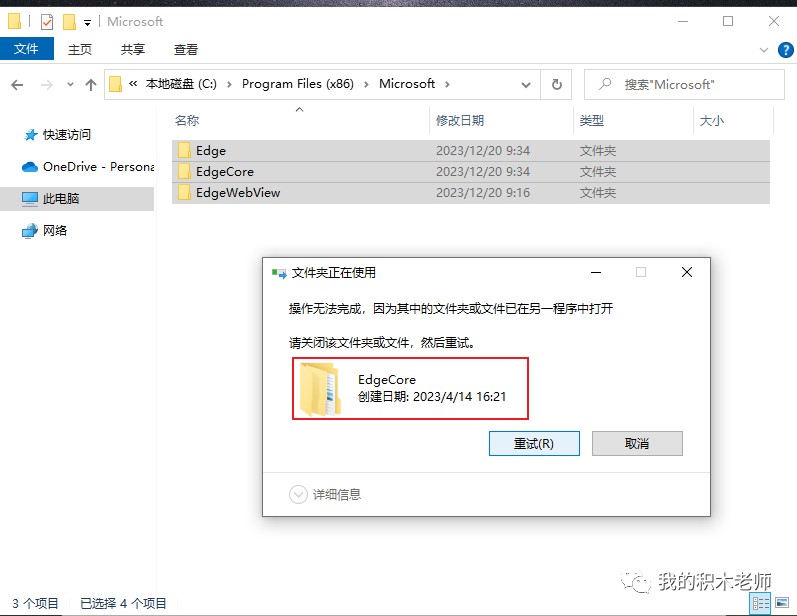Expand the ribbon chevron

point(763,50)
